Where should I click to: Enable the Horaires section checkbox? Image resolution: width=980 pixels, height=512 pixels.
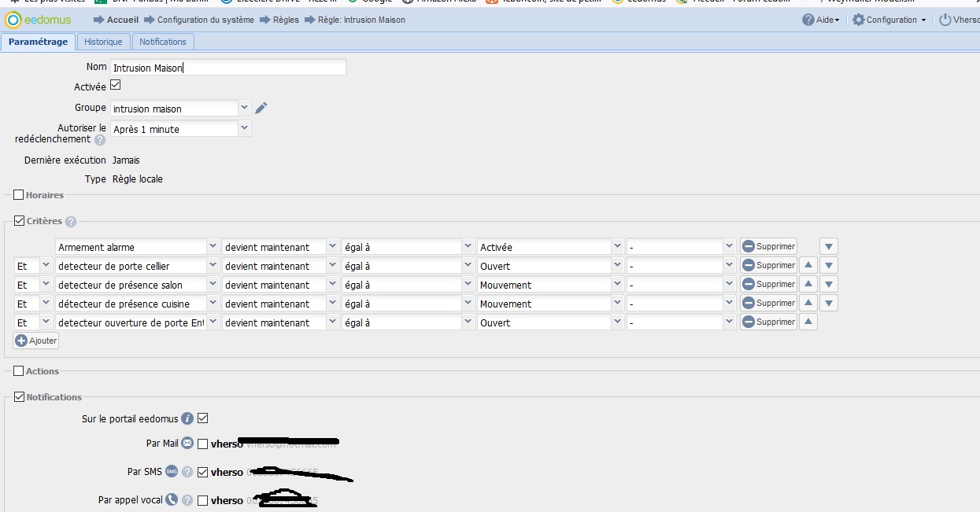19,194
